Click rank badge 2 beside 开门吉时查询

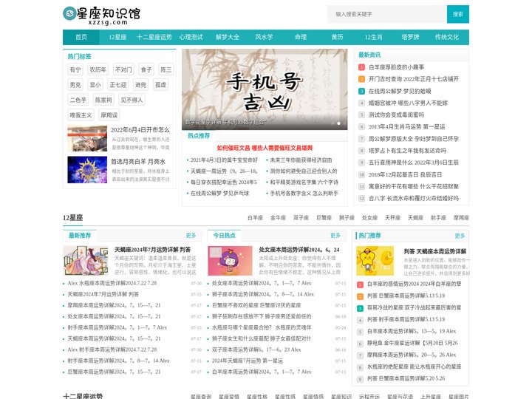361,79
